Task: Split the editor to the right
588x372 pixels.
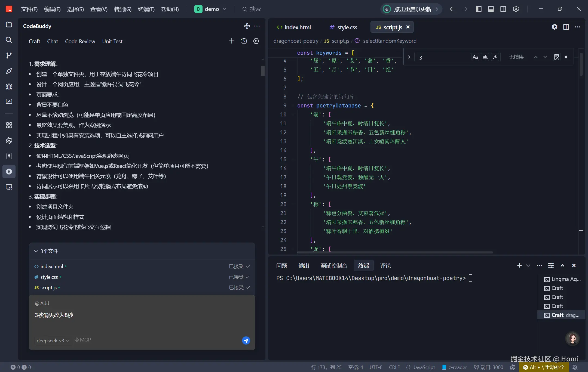Action: pyautogui.click(x=566, y=27)
